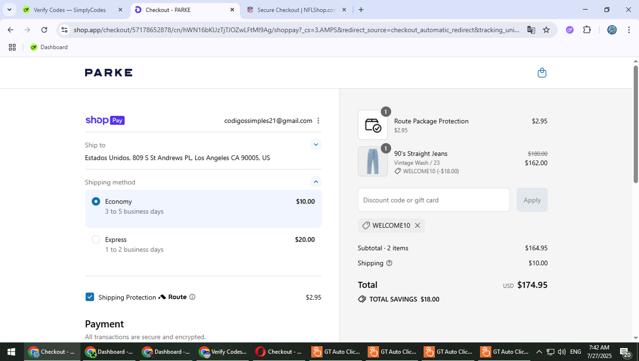Click the address bar URL
639x361 pixels.
pyautogui.click(x=296, y=30)
